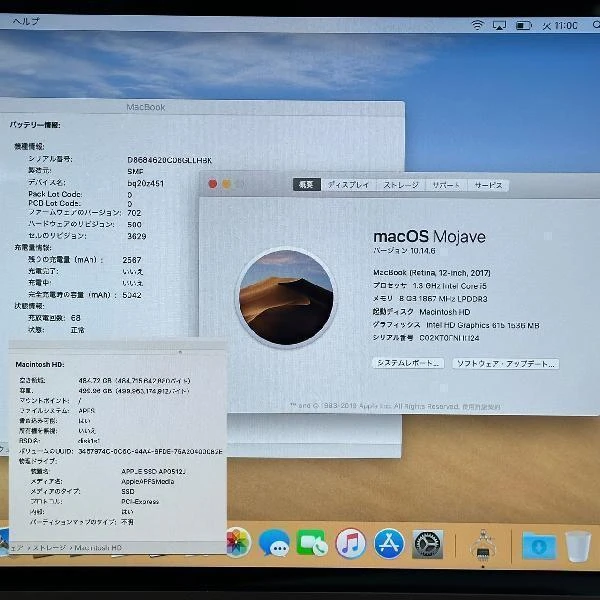This screenshot has height=600, width=600.
Task: Click the version 10.14.6 text
Action: [x=404, y=251]
